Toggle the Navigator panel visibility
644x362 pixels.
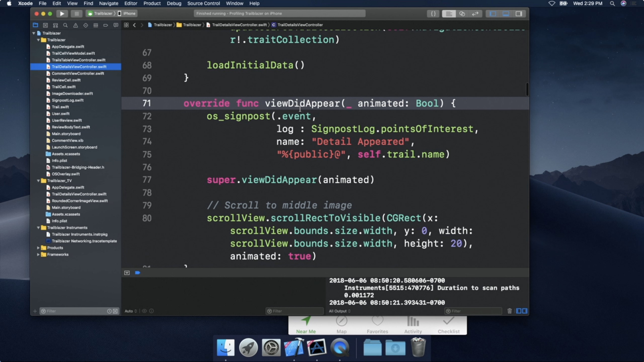pyautogui.click(x=493, y=14)
